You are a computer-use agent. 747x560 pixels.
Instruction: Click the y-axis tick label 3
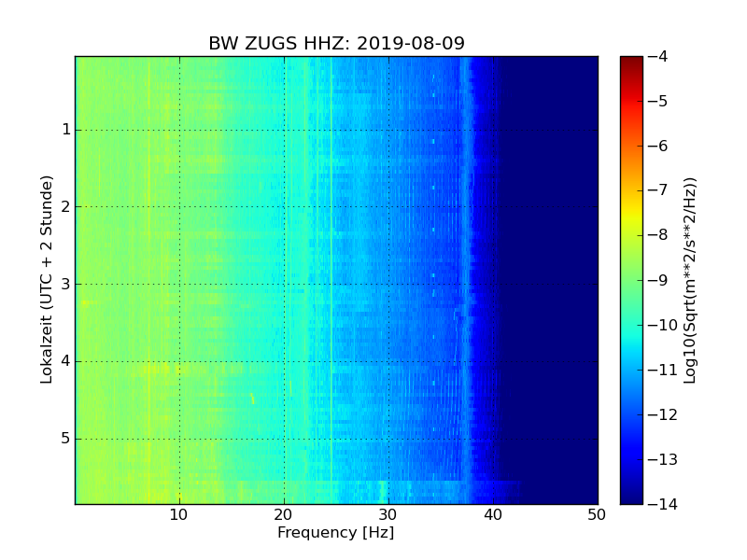point(66,285)
